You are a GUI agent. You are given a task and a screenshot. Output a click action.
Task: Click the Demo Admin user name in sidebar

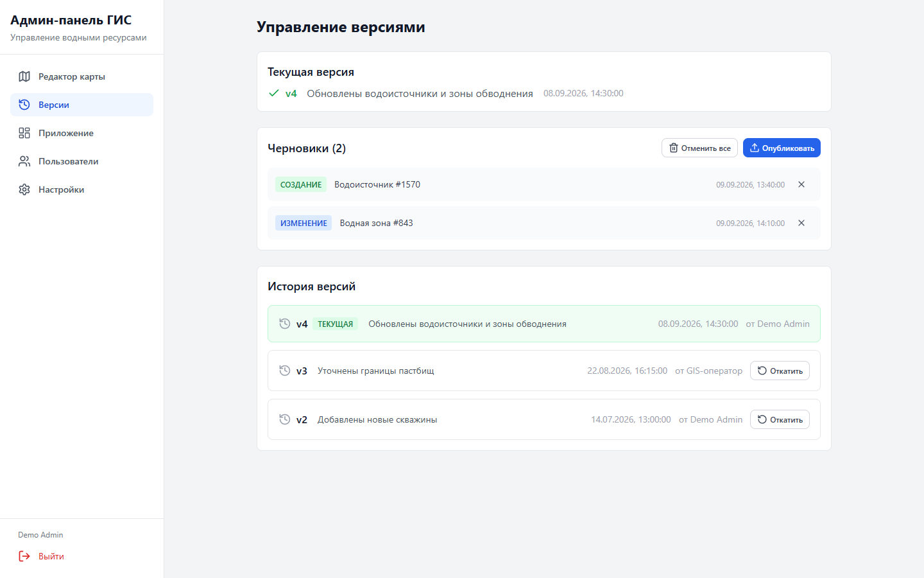click(x=40, y=535)
